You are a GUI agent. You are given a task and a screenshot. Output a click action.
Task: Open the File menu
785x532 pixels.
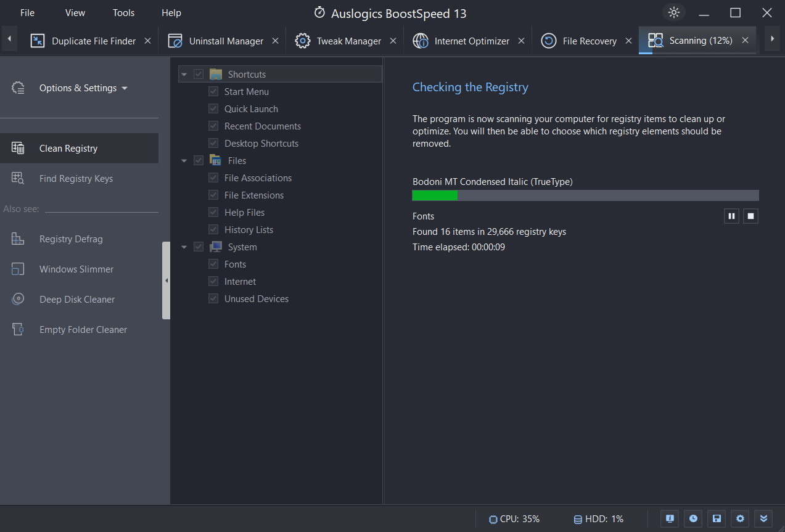[x=27, y=12]
